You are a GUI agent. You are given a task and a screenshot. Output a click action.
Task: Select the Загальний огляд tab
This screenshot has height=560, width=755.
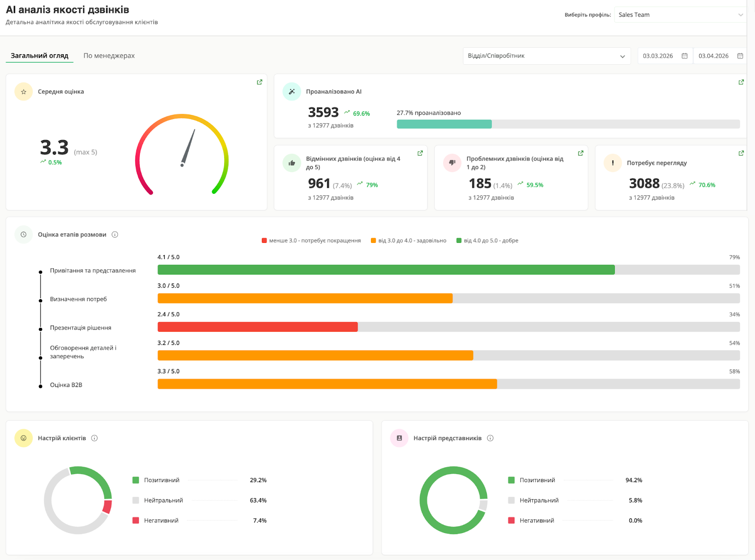(x=40, y=56)
